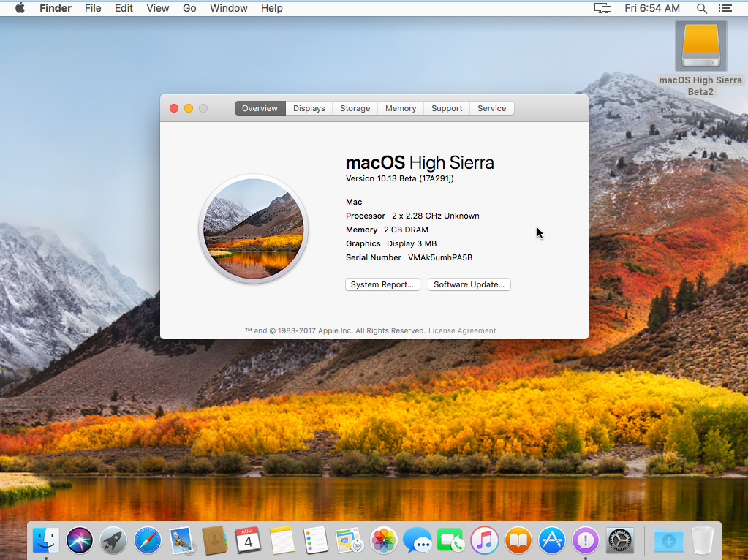Image resolution: width=748 pixels, height=560 pixels.
Task: Open the Maps app
Action: [350, 541]
